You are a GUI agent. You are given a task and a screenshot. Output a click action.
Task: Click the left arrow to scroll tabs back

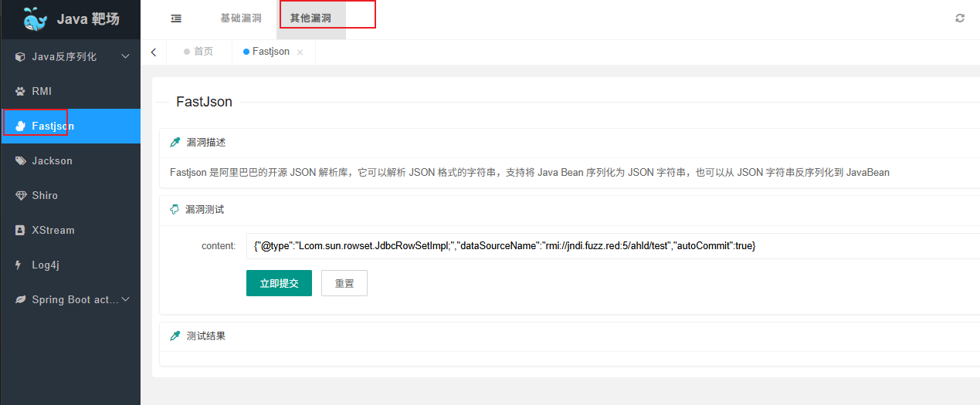click(154, 52)
